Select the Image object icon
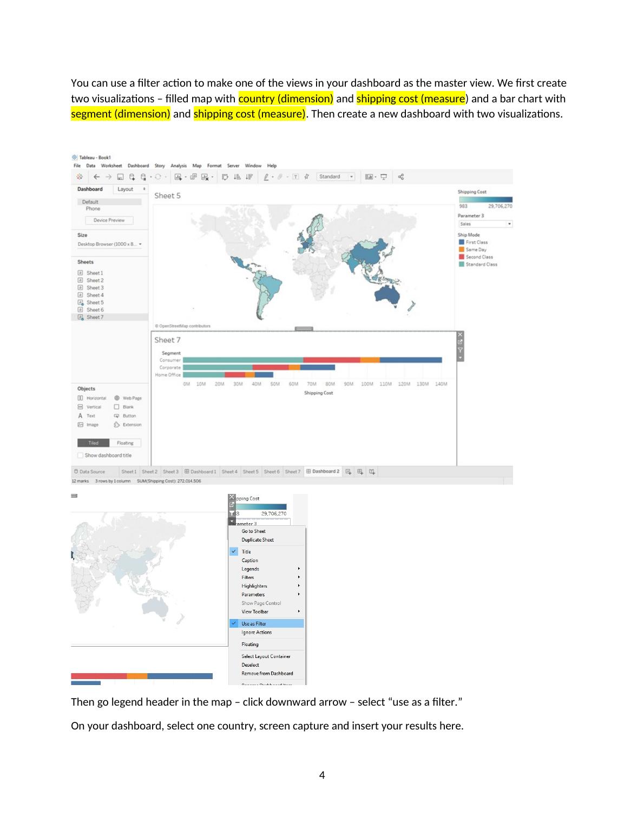The width and height of the screenshot is (644, 834). click(81, 425)
